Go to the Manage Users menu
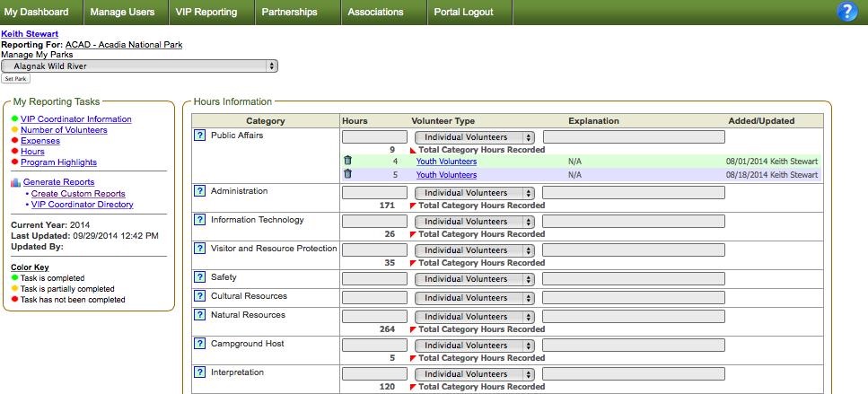The image size is (868, 394). (x=122, y=13)
